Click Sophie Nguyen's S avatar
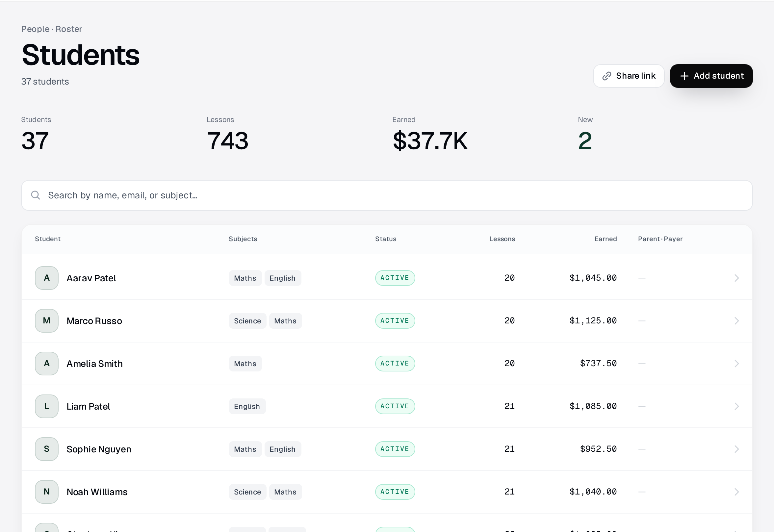Viewport: 774px width, 532px height. coord(47,449)
